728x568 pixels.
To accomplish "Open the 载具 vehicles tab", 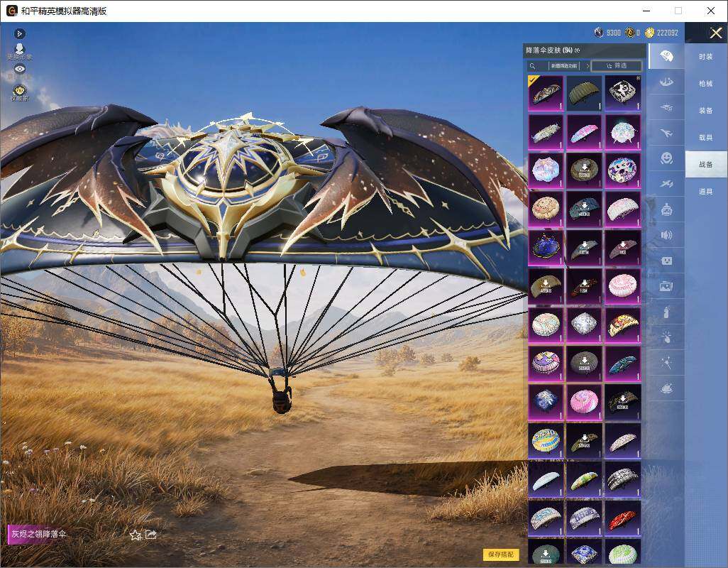I will click(706, 138).
